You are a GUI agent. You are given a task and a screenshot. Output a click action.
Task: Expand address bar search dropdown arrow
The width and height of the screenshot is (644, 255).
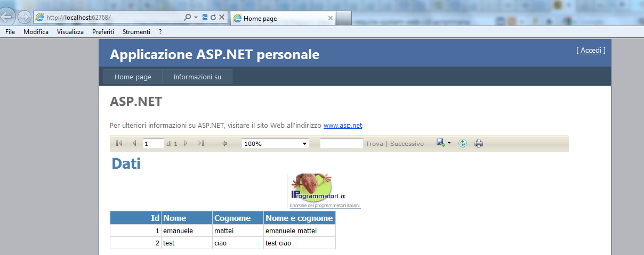point(196,17)
